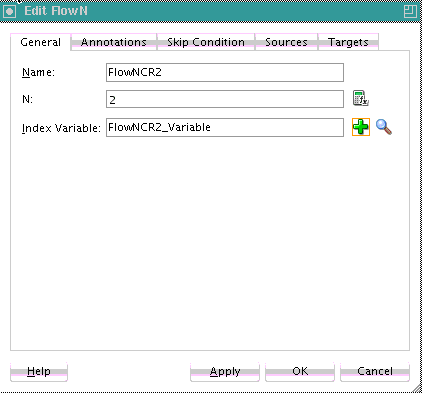Click the Name field containing FlowNCR2
Screen dimensions: 422x393
[225, 72]
